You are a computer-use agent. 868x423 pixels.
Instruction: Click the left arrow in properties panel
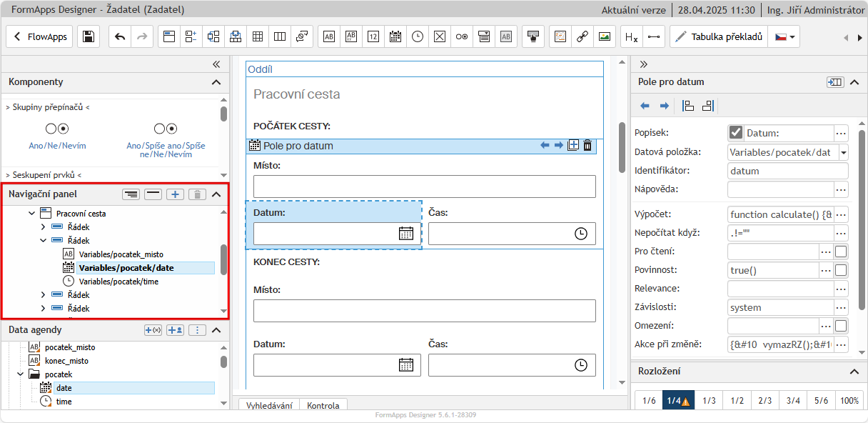[645, 106]
